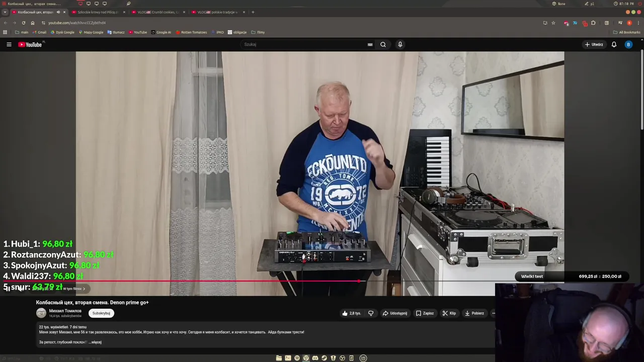Open the apps grid in bookmarks bar
The image size is (644, 362).
tap(5, 32)
